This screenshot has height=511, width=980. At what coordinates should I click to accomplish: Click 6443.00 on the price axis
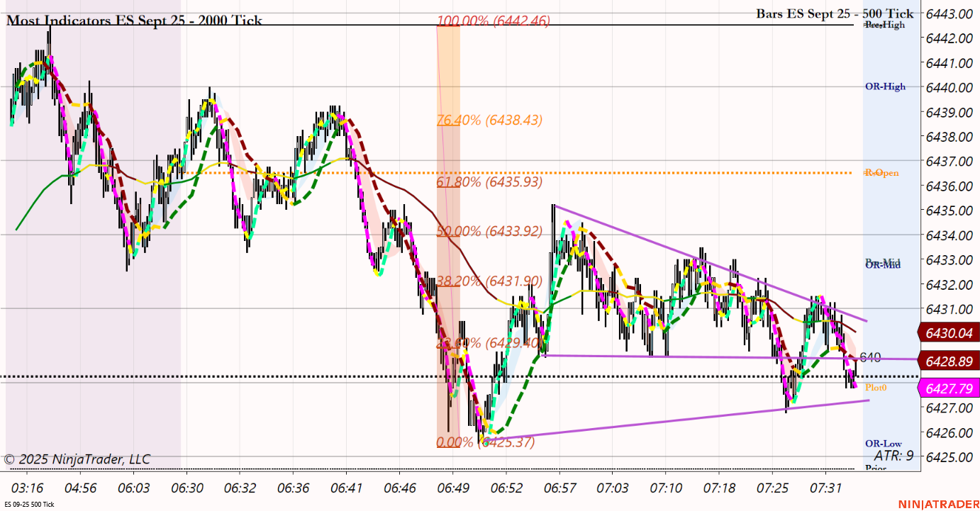tap(950, 13)
